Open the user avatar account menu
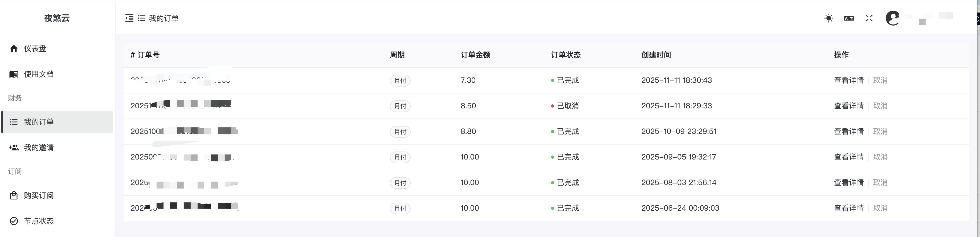The height and width of the screenshot is (237, 980). pyautogui.click(x=892, y=18)
